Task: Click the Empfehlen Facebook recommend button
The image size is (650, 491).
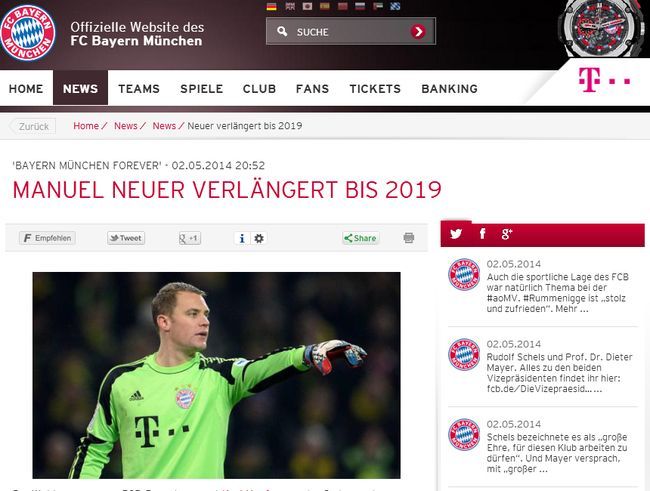Action: click(47, 238)
